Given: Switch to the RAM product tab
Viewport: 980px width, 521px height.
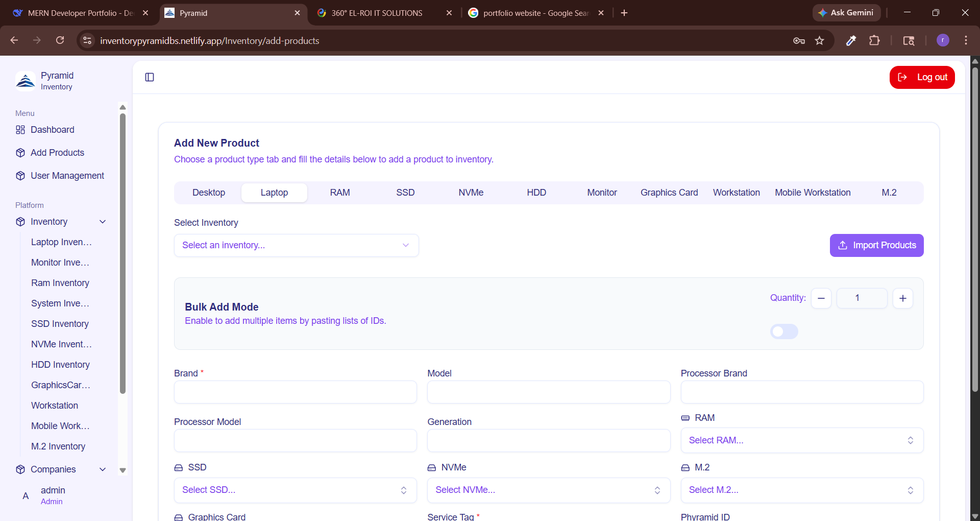Looking at the screenshot, I should [340, 193].
